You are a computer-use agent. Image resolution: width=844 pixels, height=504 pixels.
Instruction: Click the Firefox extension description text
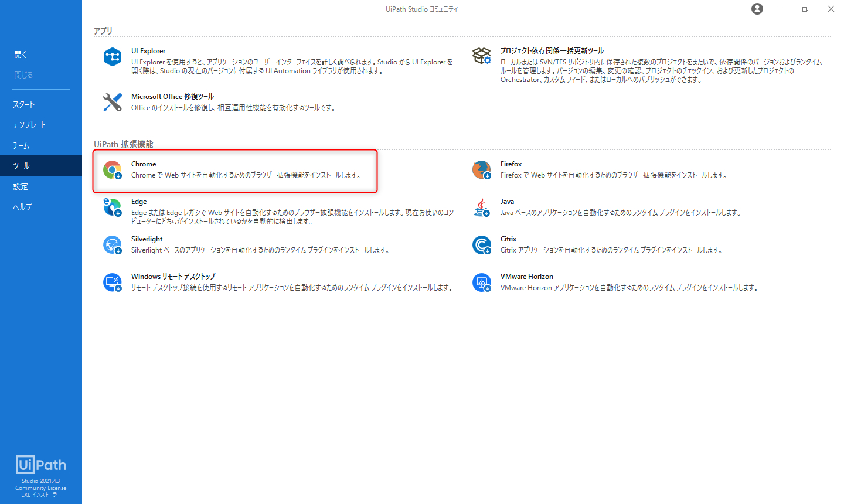[614, 175]
